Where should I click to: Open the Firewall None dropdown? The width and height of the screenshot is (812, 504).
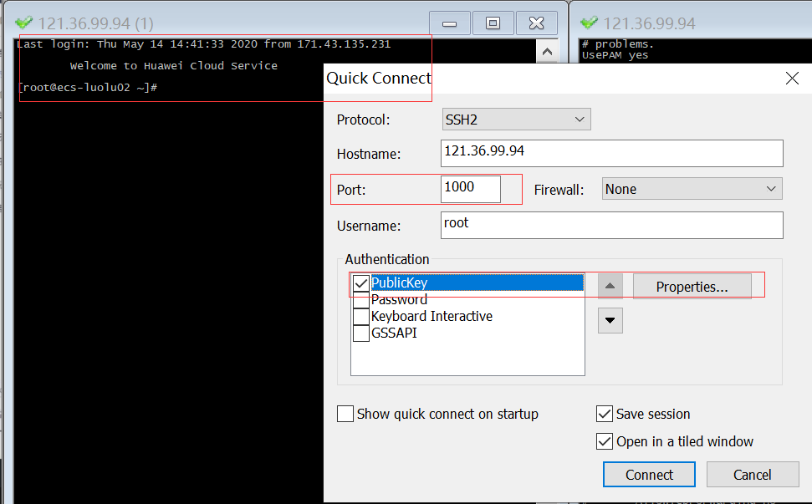pos(692,189)
